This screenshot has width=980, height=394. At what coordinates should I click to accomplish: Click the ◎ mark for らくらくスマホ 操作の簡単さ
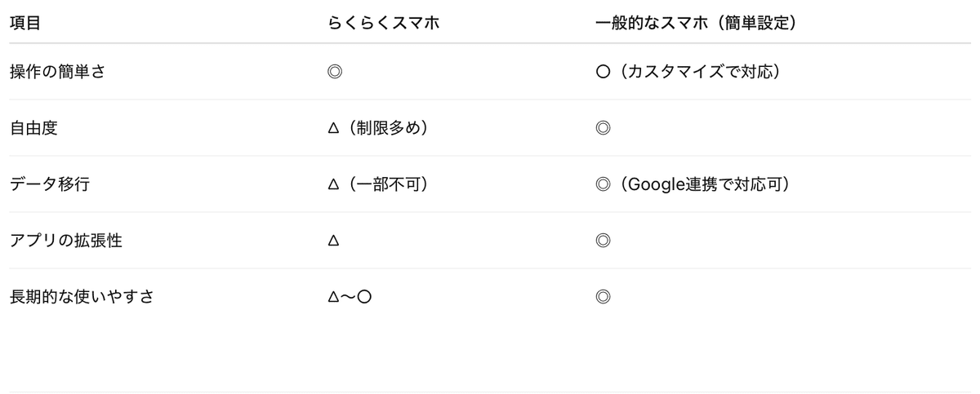(334, 72)
